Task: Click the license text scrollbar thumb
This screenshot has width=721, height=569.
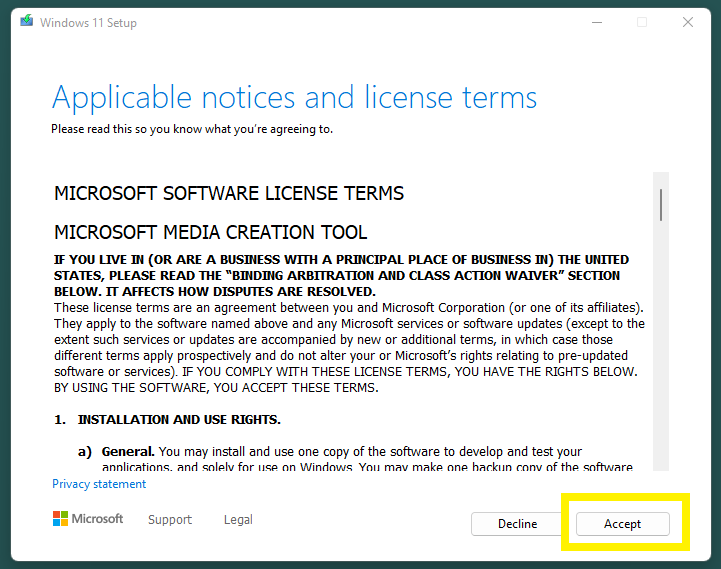Action: (x=661, y=205)
